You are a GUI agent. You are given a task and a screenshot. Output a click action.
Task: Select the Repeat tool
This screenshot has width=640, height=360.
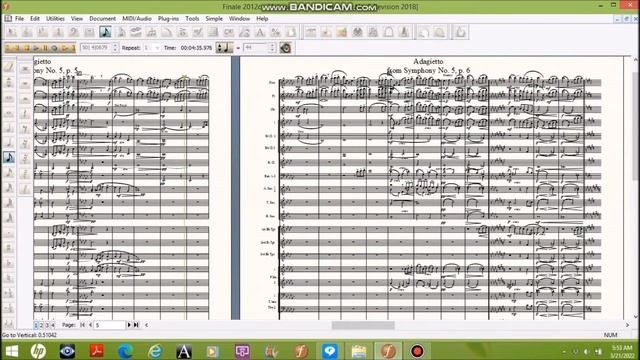[213, 32]
